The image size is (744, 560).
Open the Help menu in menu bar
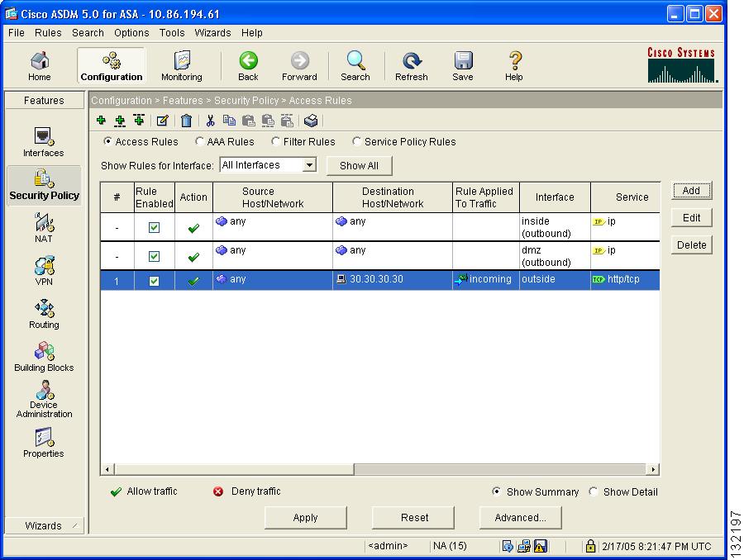pos(252,33)
